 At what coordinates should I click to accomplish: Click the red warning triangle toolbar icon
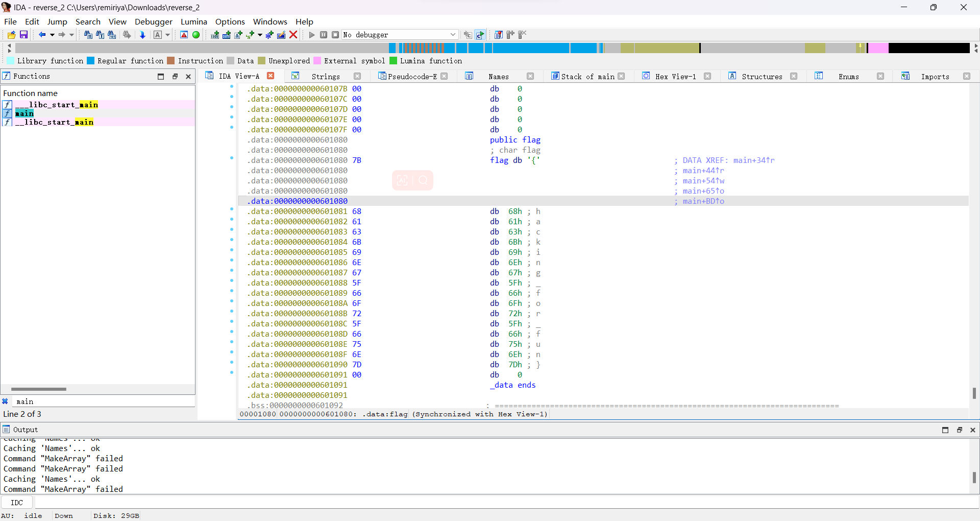click(x=184, y=35)
